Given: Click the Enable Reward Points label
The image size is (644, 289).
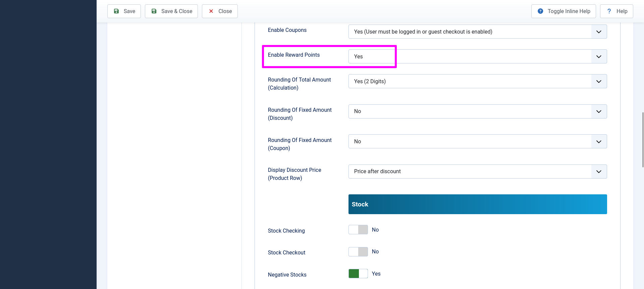Looking at the screenshot, I should click(293, 55).
